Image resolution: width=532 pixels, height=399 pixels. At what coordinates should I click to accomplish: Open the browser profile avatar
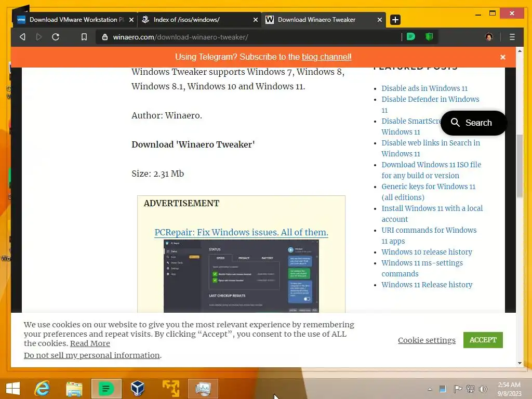coord(489,37)
